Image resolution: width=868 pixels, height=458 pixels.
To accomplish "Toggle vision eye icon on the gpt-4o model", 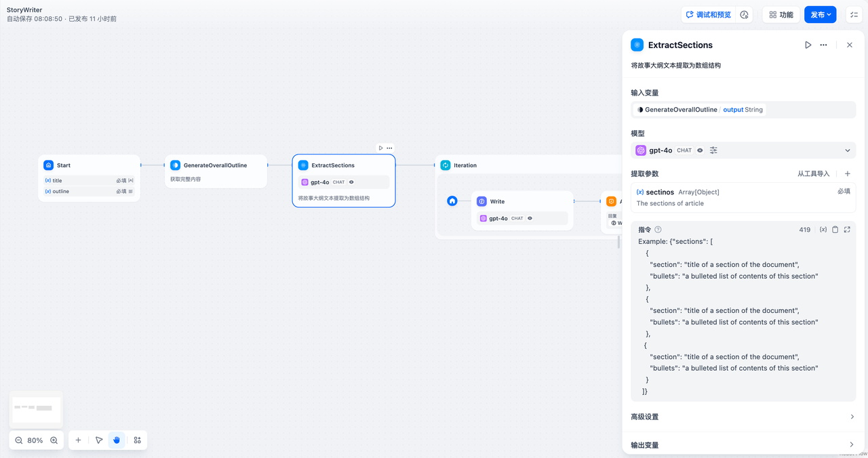I will (x=699, y=150).
